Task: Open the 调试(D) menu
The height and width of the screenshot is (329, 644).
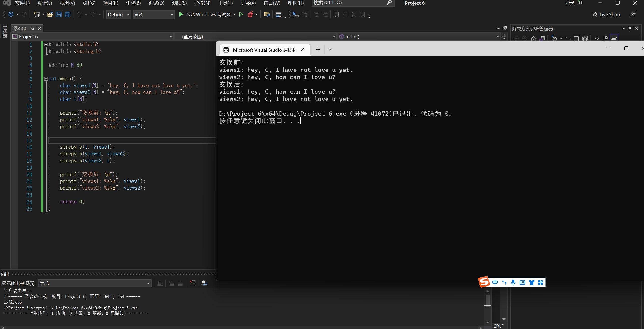Action: (x=156, y=3)
